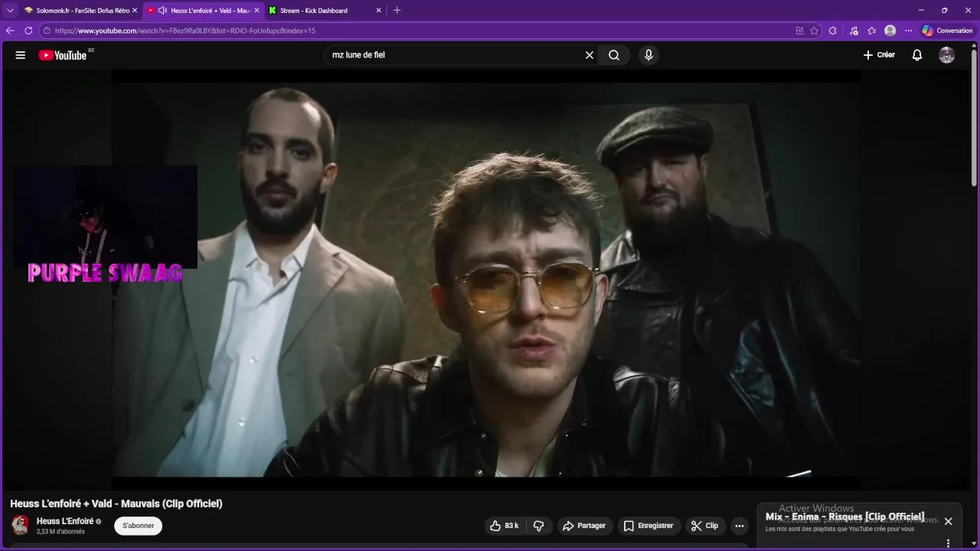
Task: Create a Clip with scissors button
Action: [x=704, y=526]
